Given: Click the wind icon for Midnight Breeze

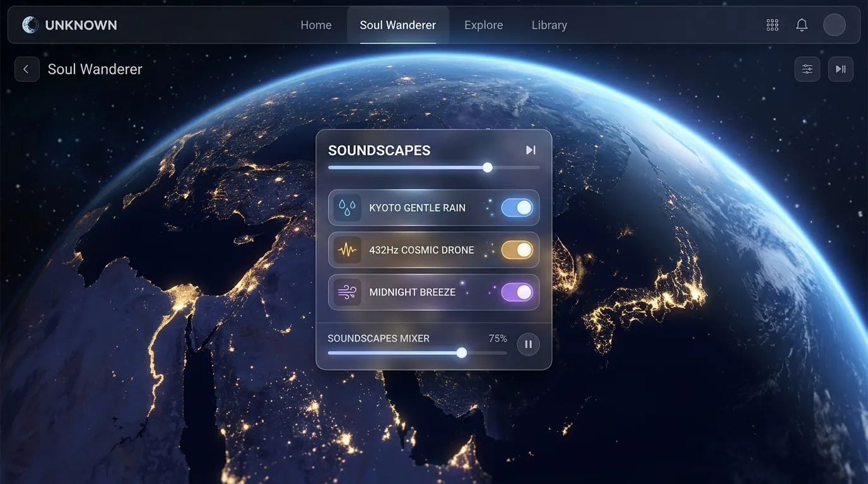Looking at the screenshot, I should 347,292.
